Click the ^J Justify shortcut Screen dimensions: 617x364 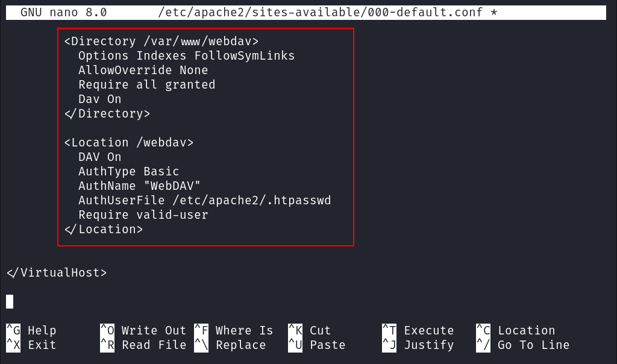416,345
